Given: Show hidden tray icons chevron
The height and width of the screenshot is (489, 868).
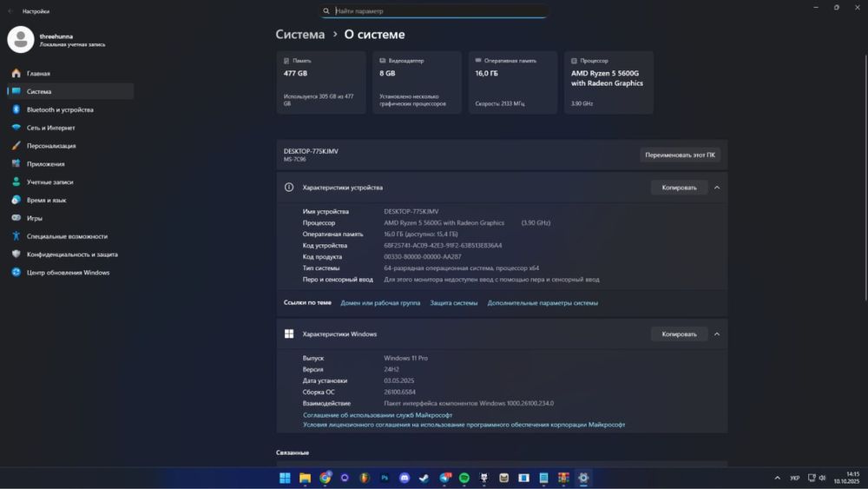Looking at the screenshot, I should tap(777, 478).
